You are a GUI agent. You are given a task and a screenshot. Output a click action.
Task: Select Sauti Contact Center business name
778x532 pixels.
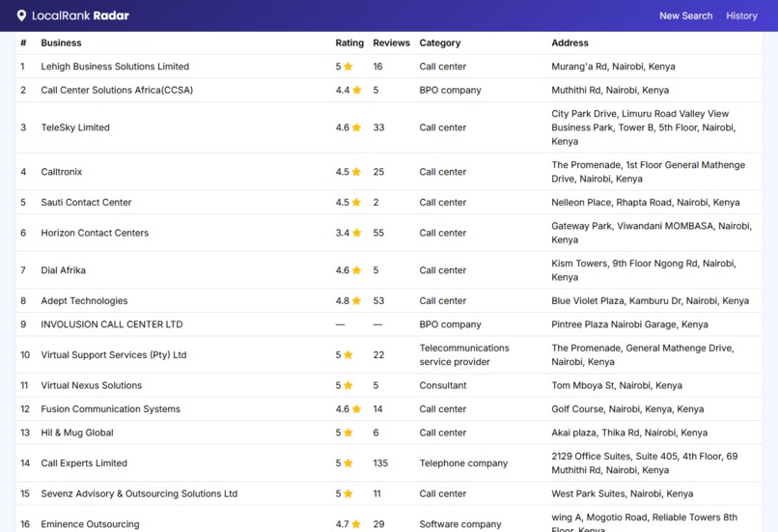coord(86,203)
